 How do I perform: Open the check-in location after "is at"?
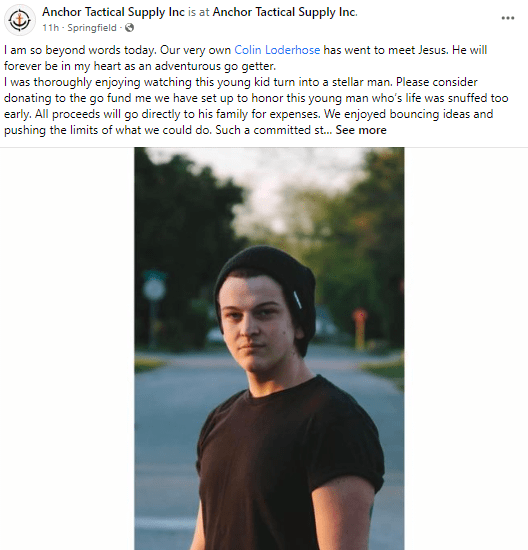(x=285, y=12)
